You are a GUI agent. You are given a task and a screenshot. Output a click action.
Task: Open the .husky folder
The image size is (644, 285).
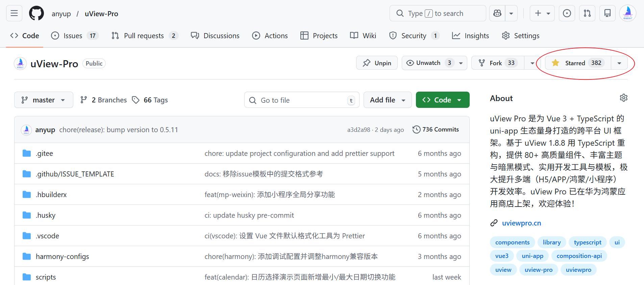[x=46, y=215]
